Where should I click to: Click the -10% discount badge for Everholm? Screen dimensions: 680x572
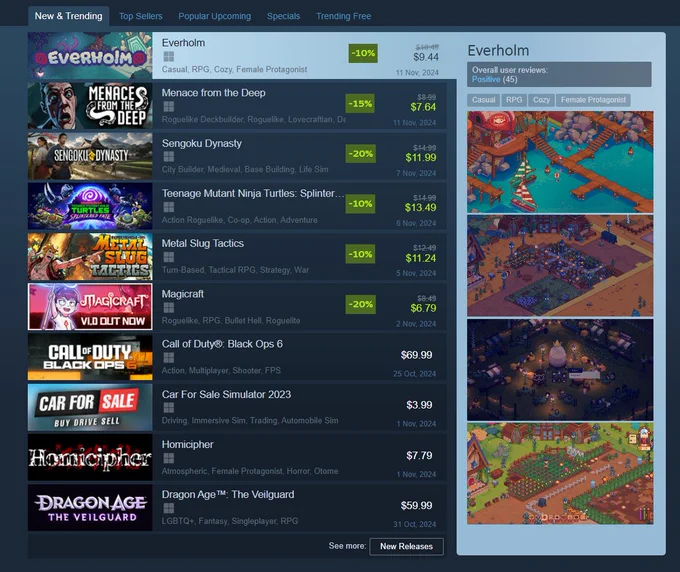tap(363, 53)
